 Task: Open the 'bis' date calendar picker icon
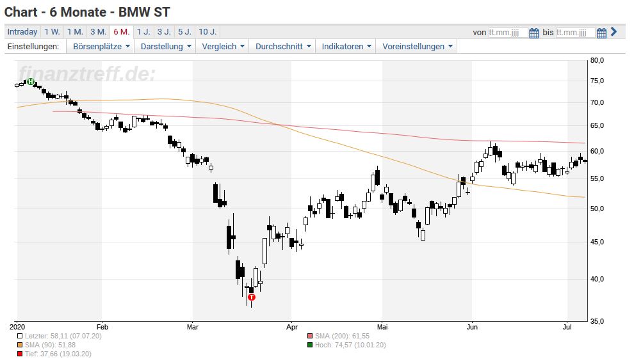click(x=601, y=33)
